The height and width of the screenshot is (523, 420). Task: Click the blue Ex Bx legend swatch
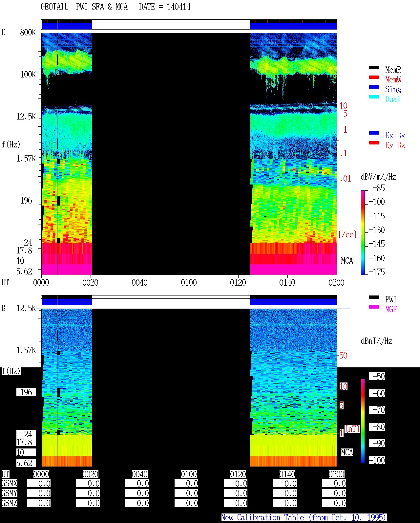374,133
